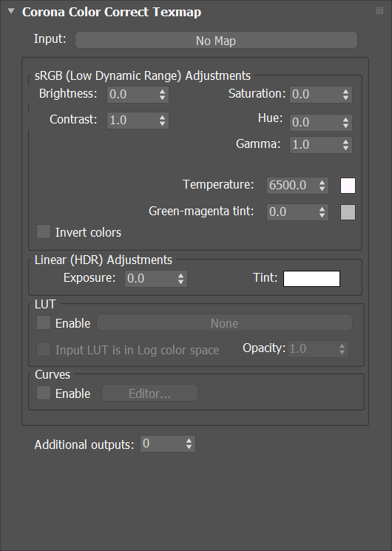Click the Linear (HDR) Adjustments heading

(104, 260)
